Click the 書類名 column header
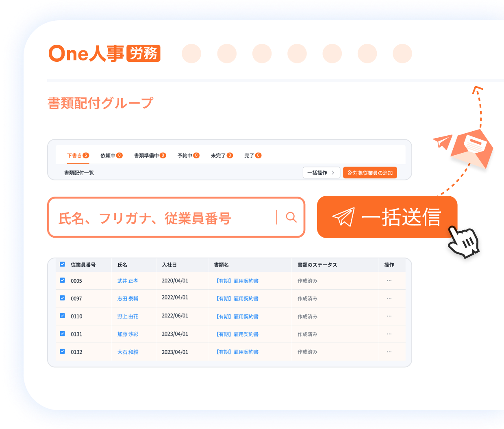The width and height of the screenshot is (504, 429). tap(222, 265)
